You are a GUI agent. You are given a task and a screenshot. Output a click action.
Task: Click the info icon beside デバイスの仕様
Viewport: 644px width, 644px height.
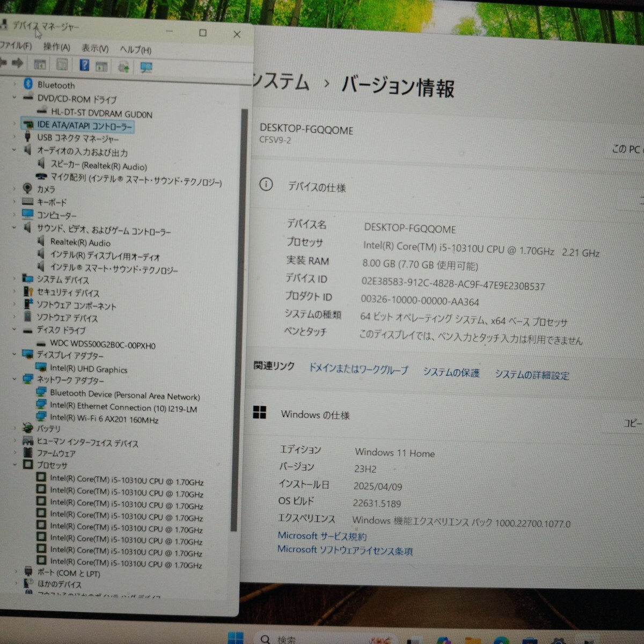(266, 185)
